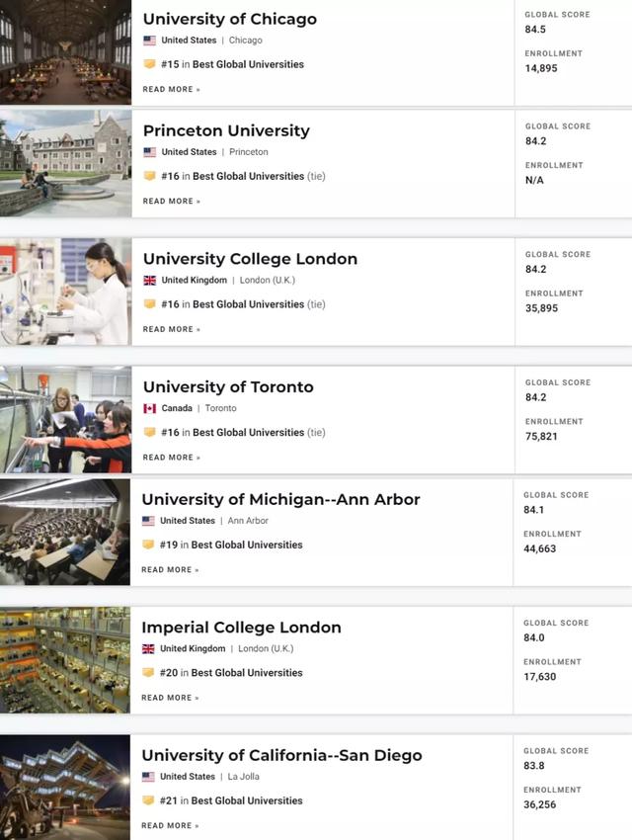Open the University of Chicago title link
Screen dimensions: 632x840
coord(230,19)
